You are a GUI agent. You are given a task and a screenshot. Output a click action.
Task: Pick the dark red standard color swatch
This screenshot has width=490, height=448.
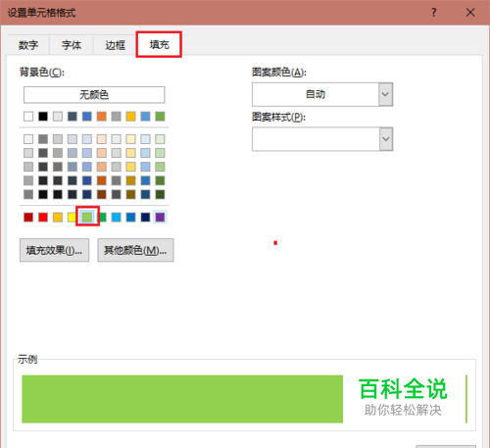28,217
